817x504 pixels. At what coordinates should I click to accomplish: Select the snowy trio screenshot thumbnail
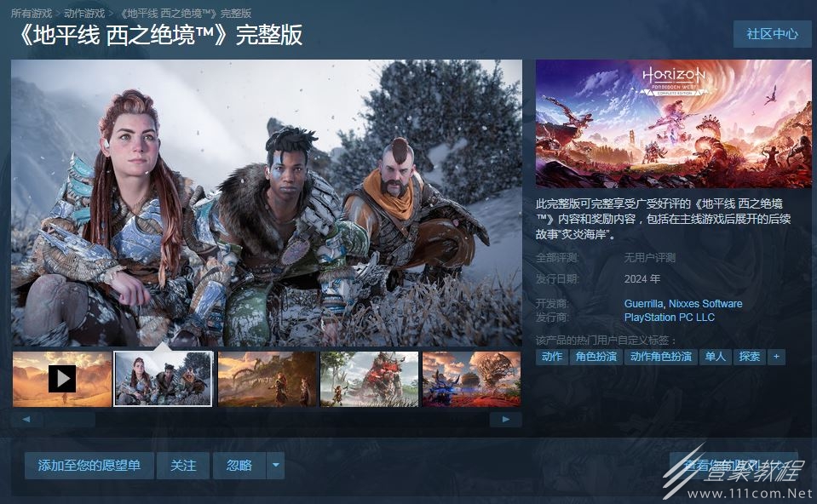163,379
